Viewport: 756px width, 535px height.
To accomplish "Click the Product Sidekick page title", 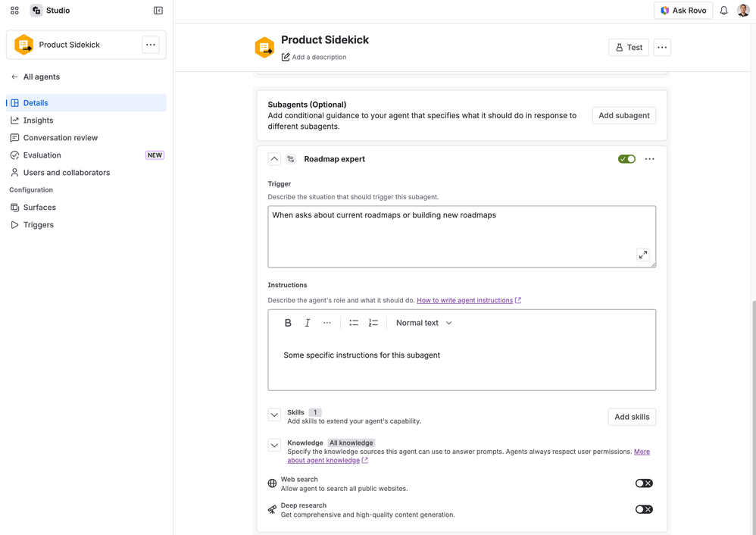I will pos(325,39).
